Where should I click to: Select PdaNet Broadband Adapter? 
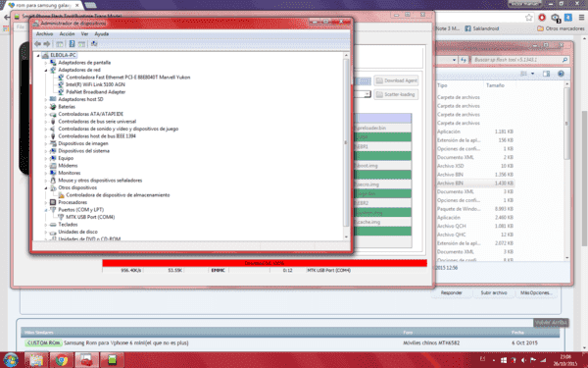96,92
